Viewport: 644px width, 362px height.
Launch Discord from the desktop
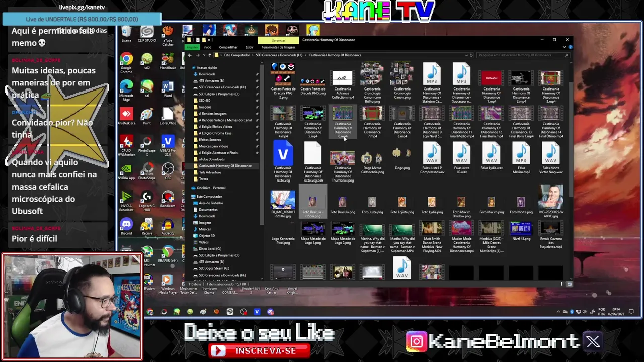126,227
